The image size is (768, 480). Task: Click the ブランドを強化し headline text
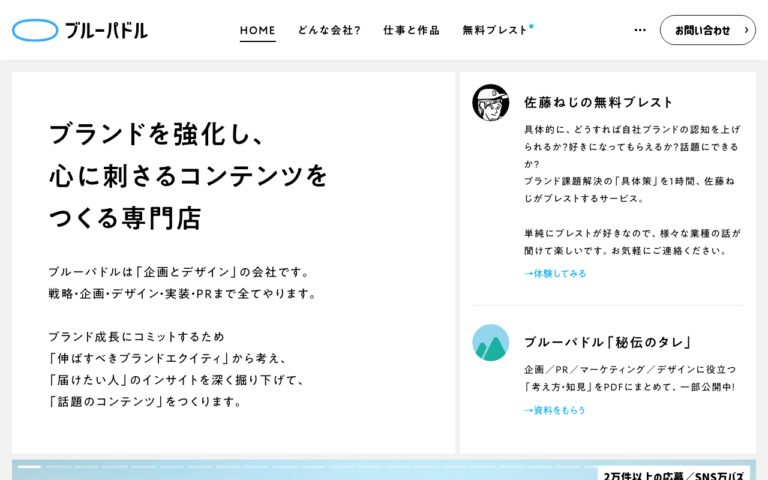tap(157, 134)
